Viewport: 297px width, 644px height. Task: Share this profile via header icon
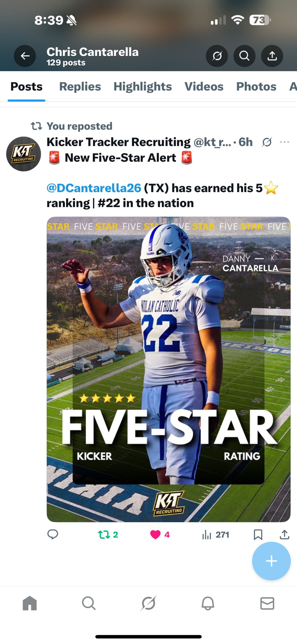(272, 56)
